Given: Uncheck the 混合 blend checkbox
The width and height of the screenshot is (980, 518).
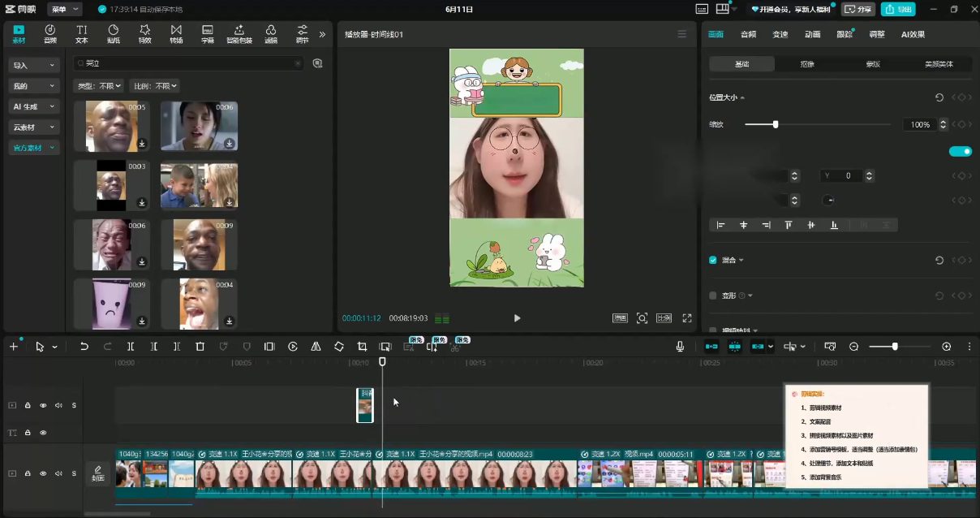Looking at the screenshot, I should pyautogui.click(x=713, y=260).
